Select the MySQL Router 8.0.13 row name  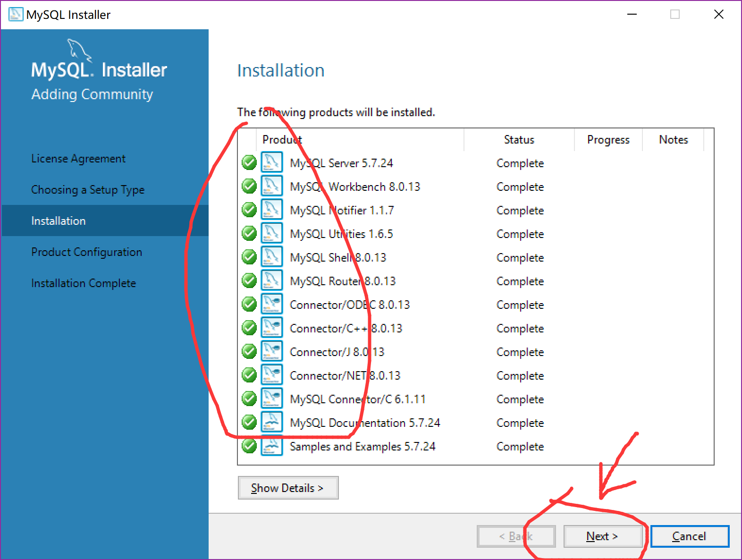(x=343, y=281)
